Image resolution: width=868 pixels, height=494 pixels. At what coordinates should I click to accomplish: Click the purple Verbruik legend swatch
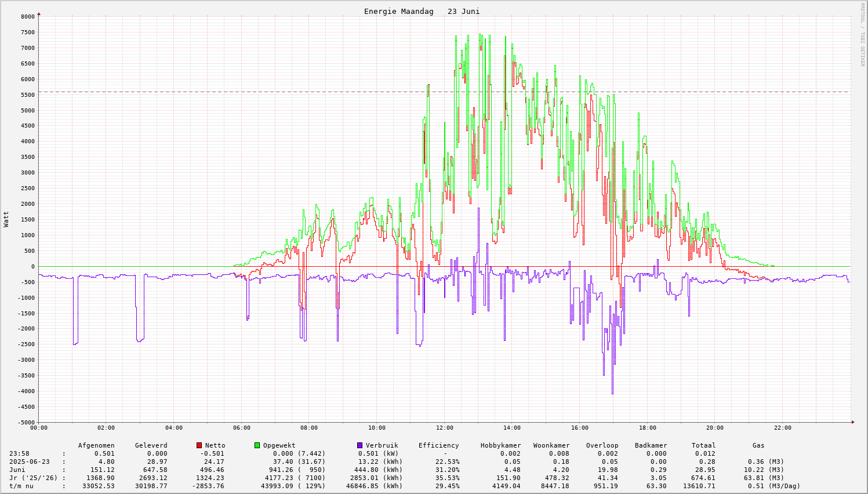(359, 445)
